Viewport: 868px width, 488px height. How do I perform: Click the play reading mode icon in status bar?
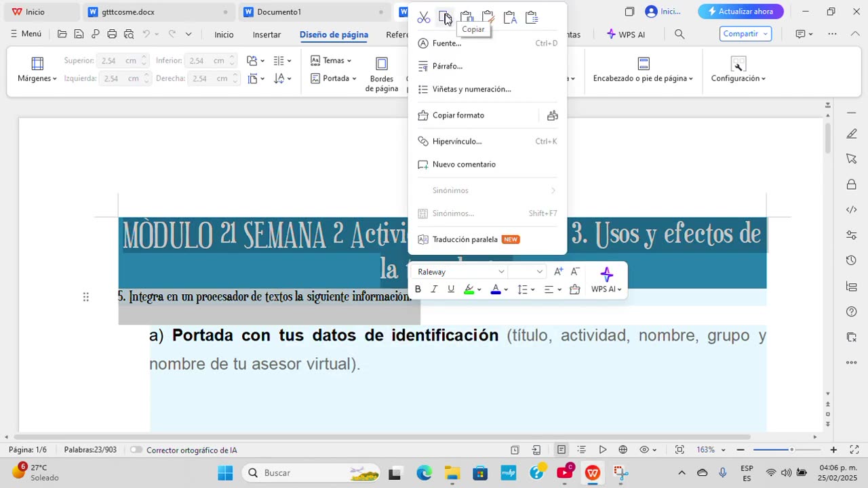602,449
